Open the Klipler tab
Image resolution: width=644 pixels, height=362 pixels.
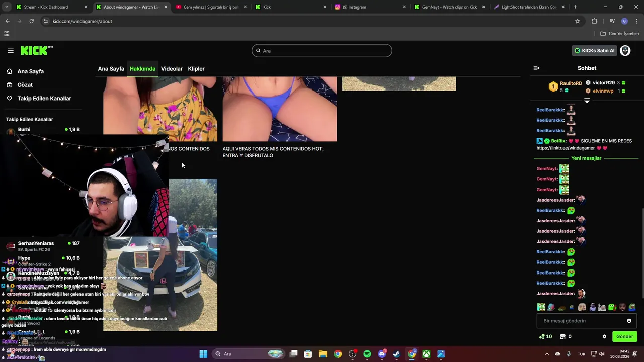[196, 69]
